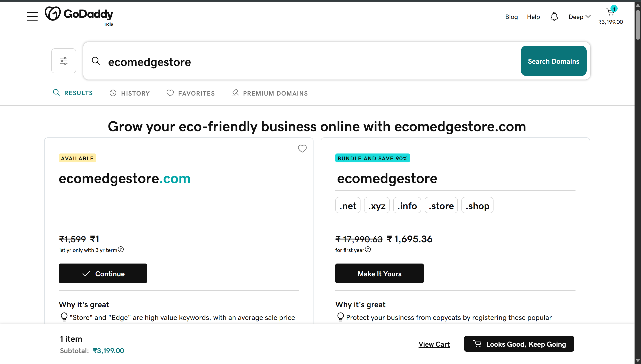
Task: Click 'Make It Yours' bundle button
Action: [x=379, y=274]
